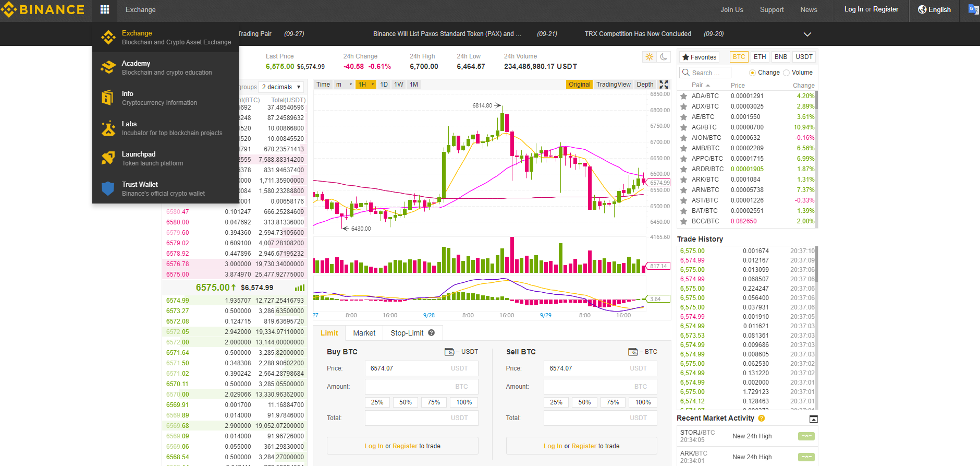Viewport: 980px width, 466px height.
Task: Star the ADA/BTC pair as favorite
Action: 683,96
